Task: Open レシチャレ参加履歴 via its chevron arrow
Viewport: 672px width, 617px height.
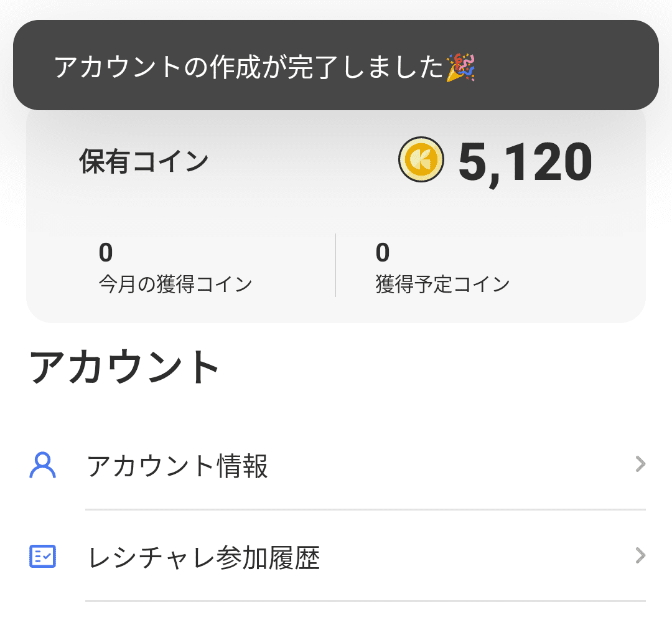Action: pyautogui.click(x=640, y=556)
